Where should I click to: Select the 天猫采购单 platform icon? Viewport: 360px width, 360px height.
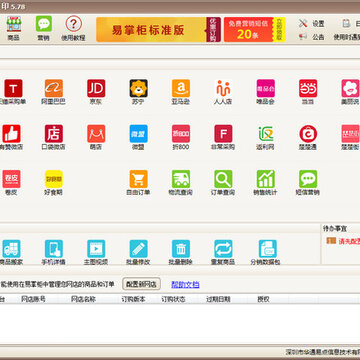click(x=13, y=88)
